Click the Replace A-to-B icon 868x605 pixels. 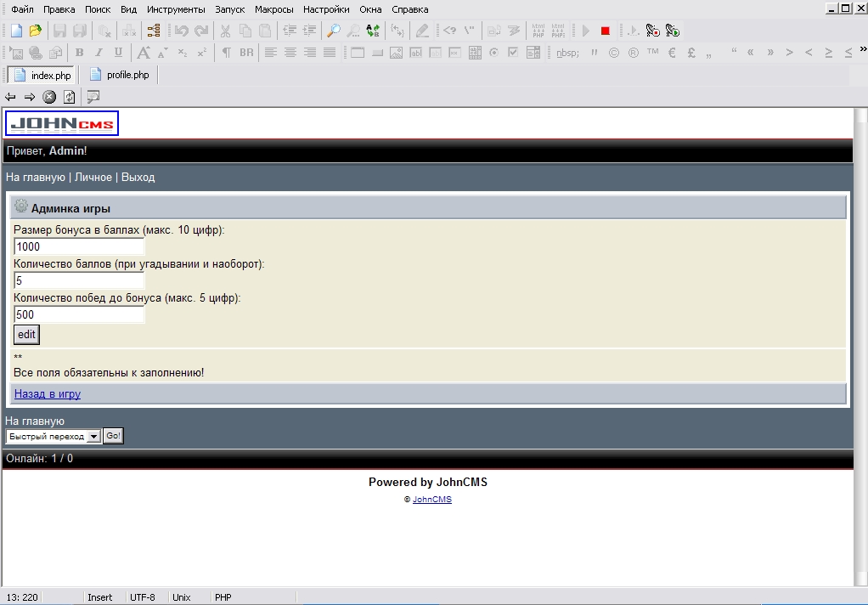(x=373, y=31)
